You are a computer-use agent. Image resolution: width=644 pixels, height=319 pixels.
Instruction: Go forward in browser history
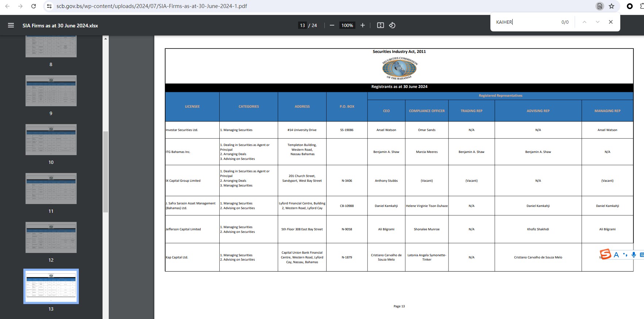click(x=20, y=6)
